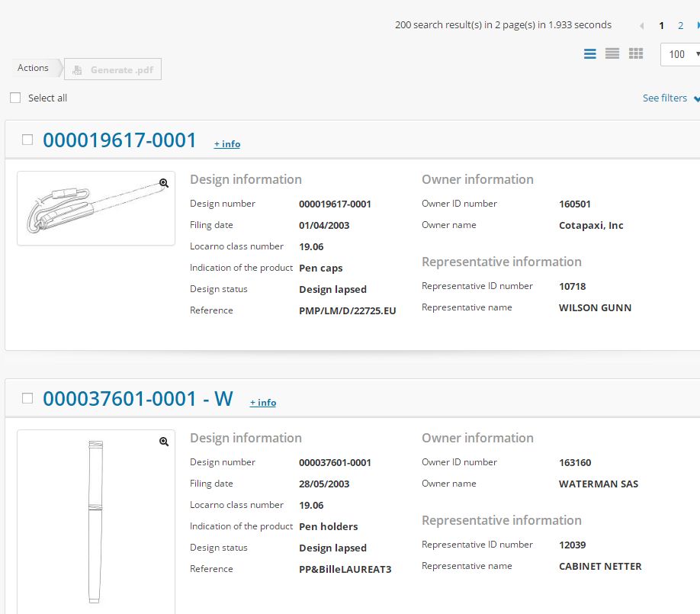Open + info for design 000019617-0001
700x614 pixels.
[227, 144]
